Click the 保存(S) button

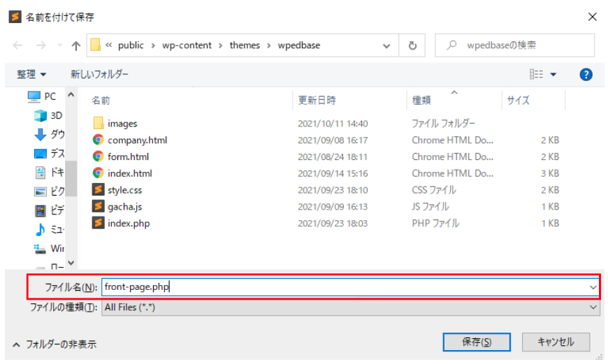point(477,342)
